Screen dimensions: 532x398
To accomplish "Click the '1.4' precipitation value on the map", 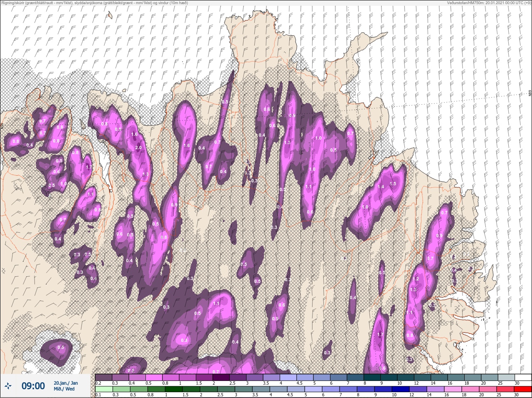I will coord(381,187).
